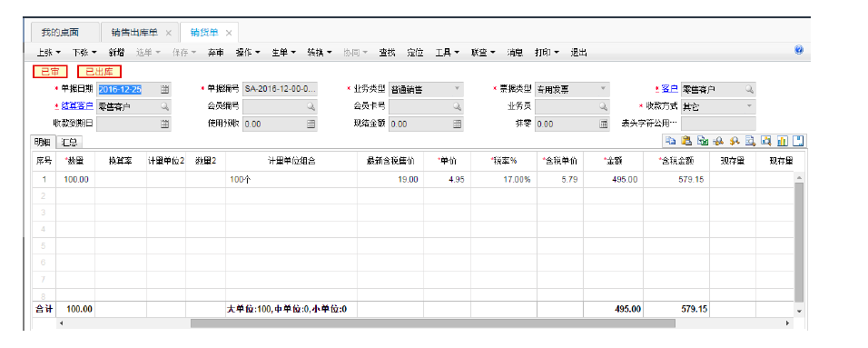
Task: Click 弃审 in the toolbar
Action: point(216,53)
